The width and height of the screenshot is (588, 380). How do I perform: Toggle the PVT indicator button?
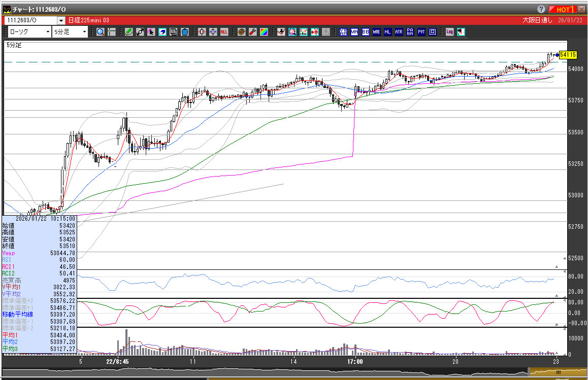click(x=421, y=32)
